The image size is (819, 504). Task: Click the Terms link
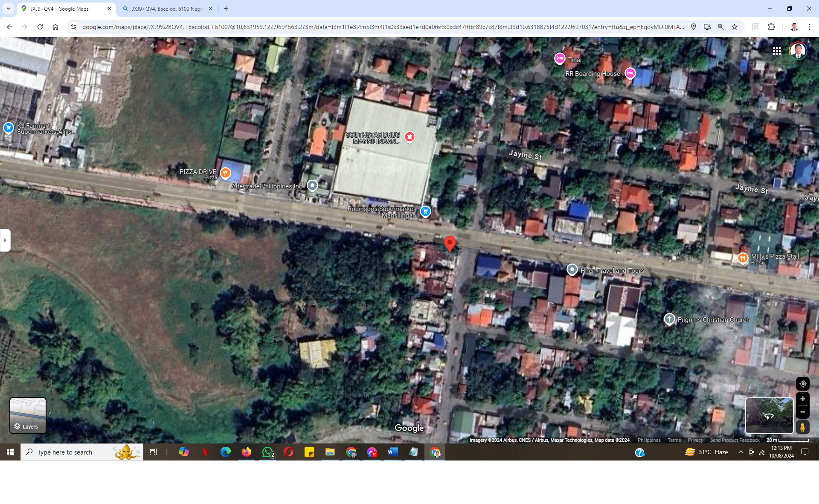[674, 440]
